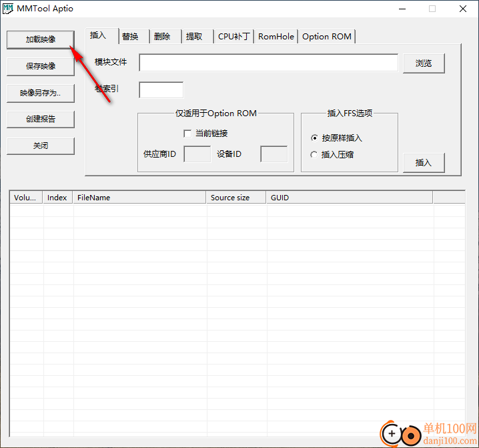Switch to the Option ROM tab
Image resolution: width=479 pixels, height=448 pixels.
click(x=327, y=37)
